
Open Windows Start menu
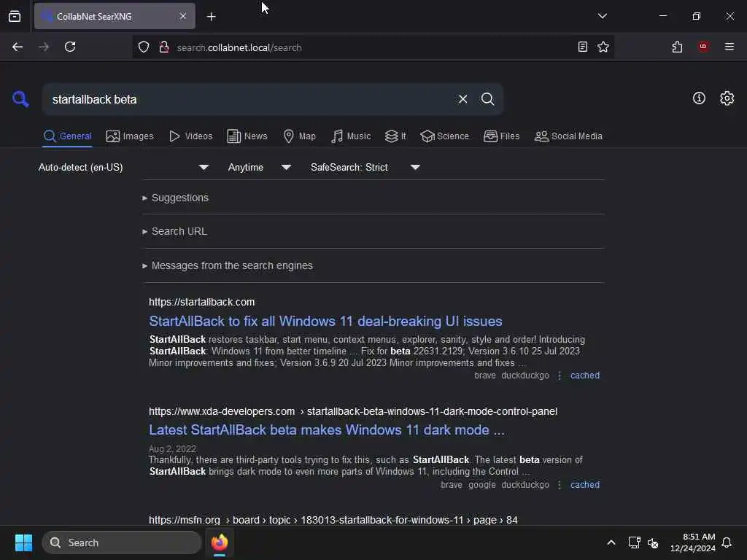tap(23, 542)
